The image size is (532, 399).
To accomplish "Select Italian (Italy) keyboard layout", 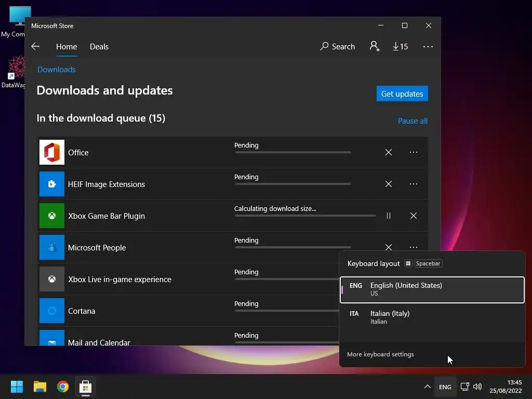I will [432, 317].
